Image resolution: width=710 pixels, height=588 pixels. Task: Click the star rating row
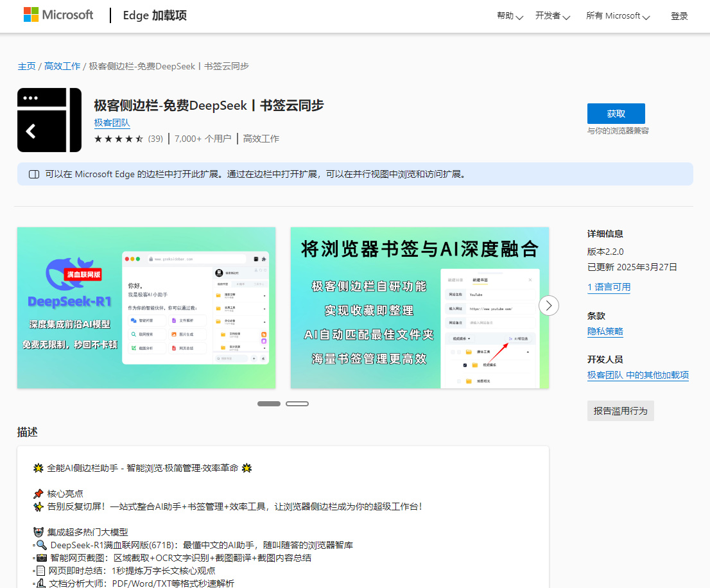(119, 139)
